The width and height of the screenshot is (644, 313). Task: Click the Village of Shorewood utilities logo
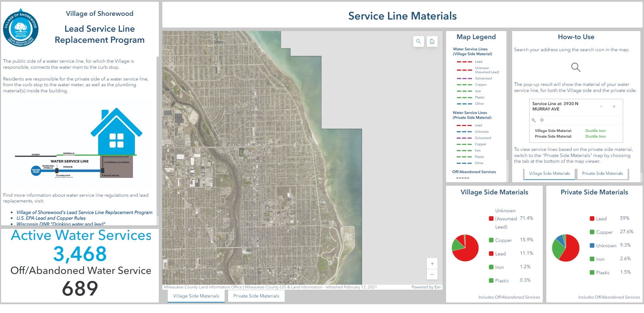pyautogui.click(x=21, y=28)
